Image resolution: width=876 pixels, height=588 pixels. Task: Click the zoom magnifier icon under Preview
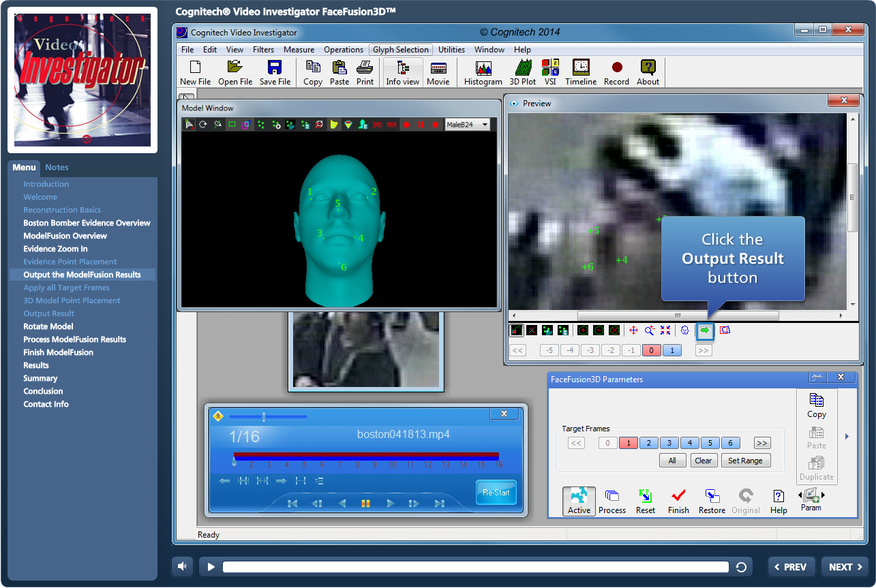pyautogui.click(x=650, y=330)
